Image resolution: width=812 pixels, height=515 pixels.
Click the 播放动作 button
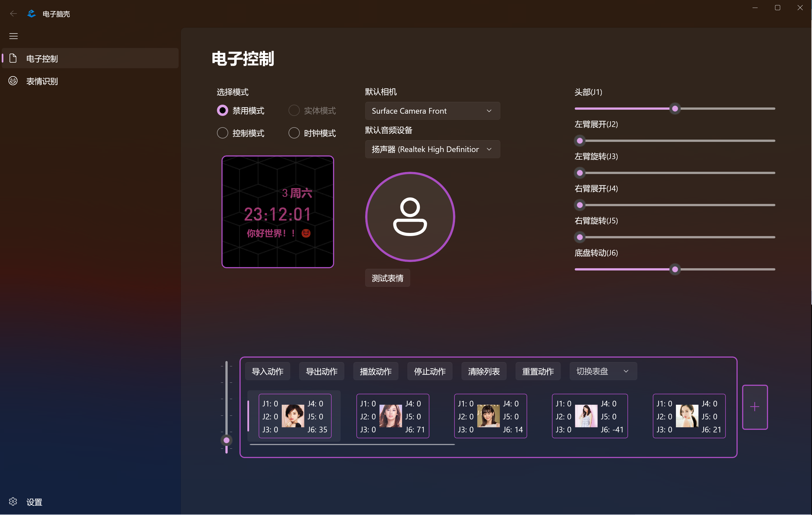click(x=376, y=371)
